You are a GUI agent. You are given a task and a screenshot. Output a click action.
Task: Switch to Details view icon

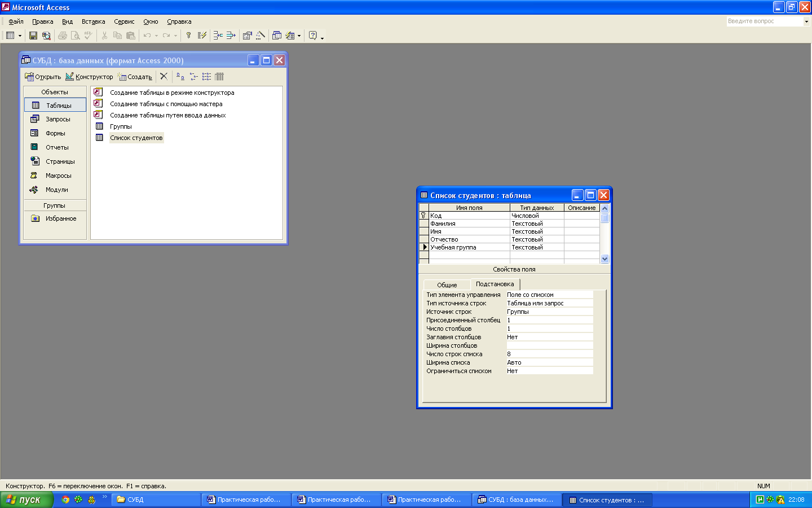pos(219,76)
